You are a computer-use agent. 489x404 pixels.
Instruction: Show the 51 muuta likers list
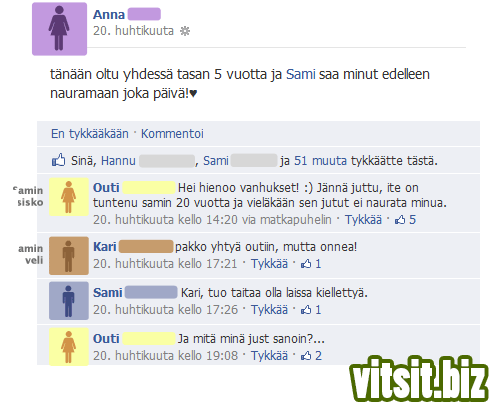(x=320, y=161)
